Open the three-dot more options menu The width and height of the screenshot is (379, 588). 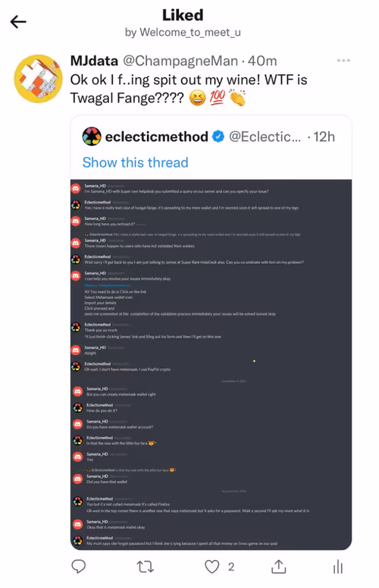[343, 61]
